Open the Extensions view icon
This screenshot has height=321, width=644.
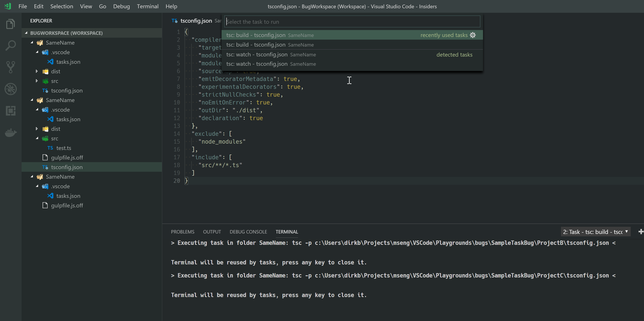[10, 111]
